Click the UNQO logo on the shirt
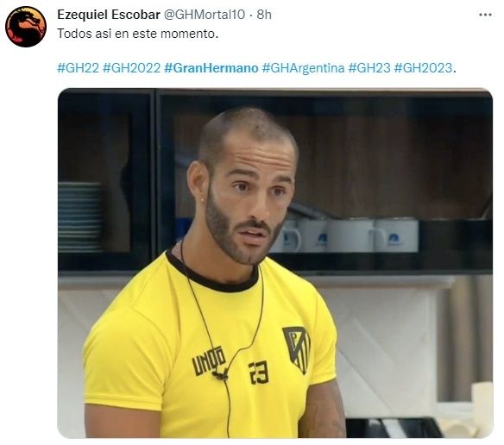The image size is (504, 445). click(209, 360)
